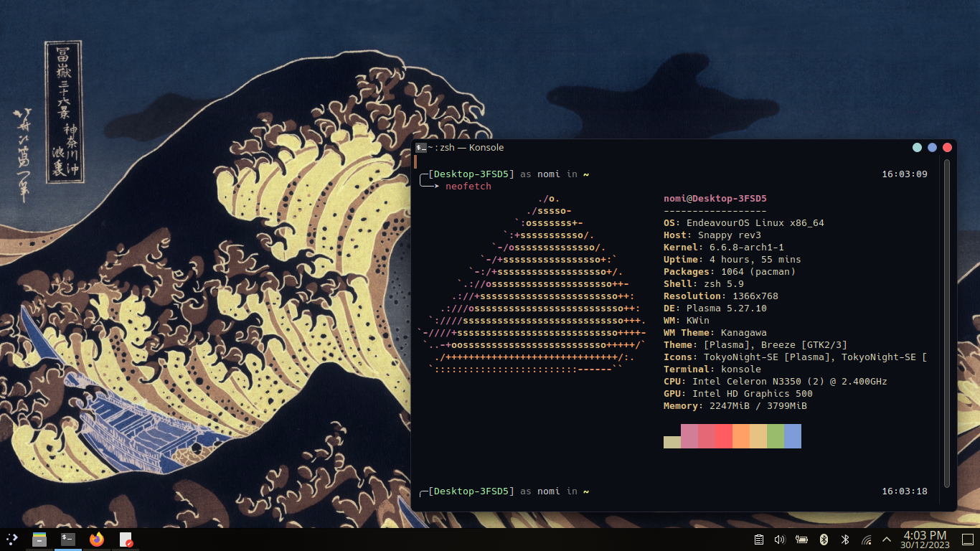This screenshot has height=551, width=980.
Task: Click the 'Host: Snappy rev3' line
Action: point(712,235)
